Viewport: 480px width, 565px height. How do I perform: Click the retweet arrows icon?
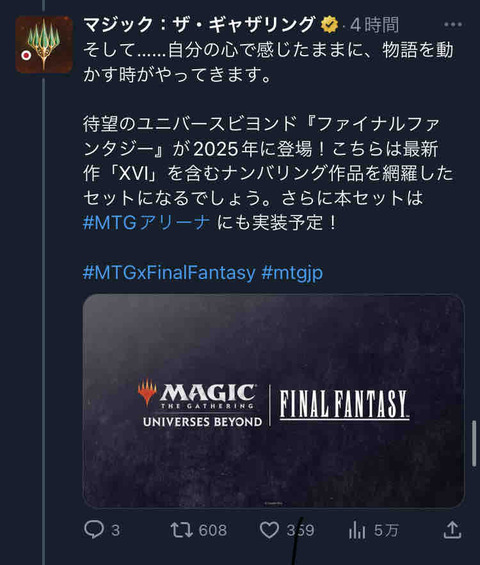click(181, 530)
